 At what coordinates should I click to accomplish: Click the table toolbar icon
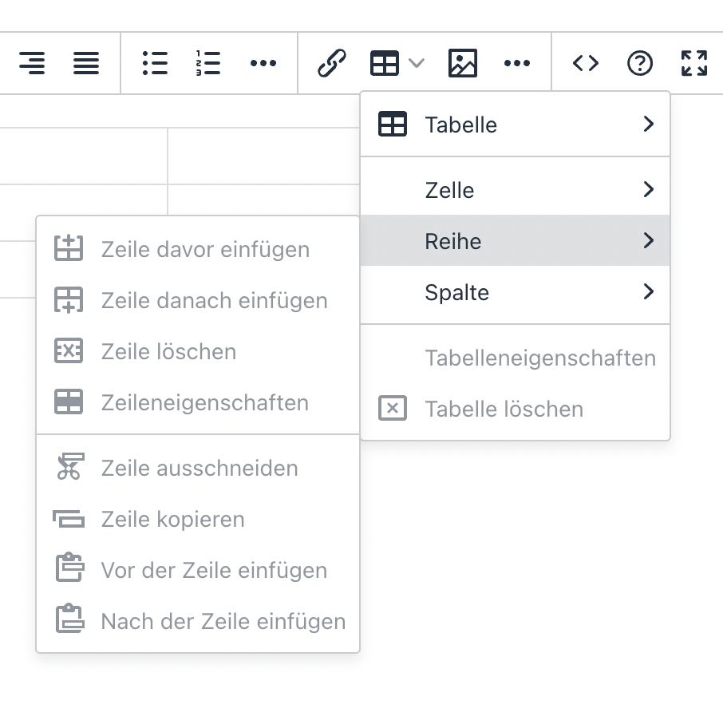(x=384, y=63)
